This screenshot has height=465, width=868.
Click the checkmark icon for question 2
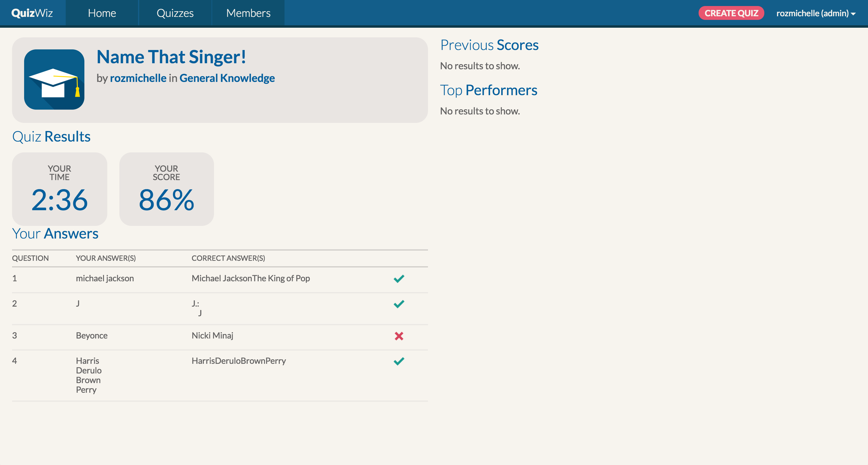[399, 304]
